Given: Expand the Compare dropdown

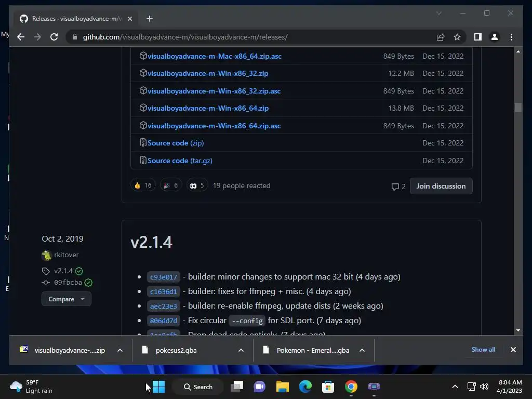Looking at the screenshot, I should 66,299.
